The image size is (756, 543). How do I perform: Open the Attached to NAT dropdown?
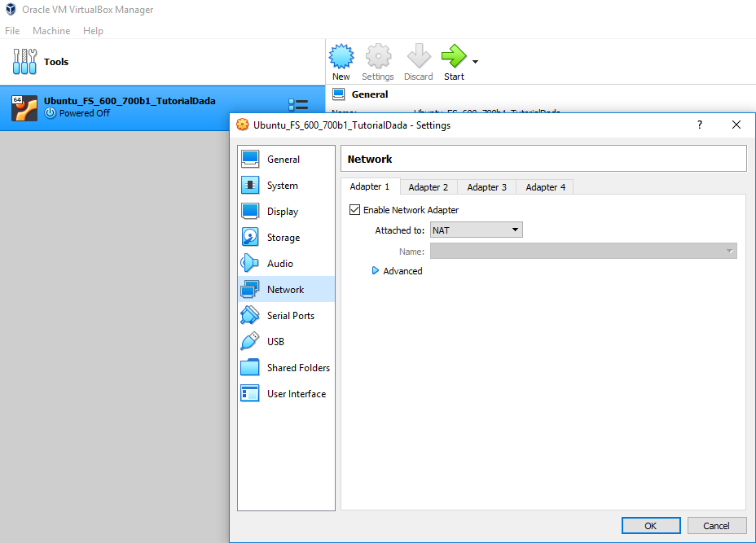click(476, 230)
